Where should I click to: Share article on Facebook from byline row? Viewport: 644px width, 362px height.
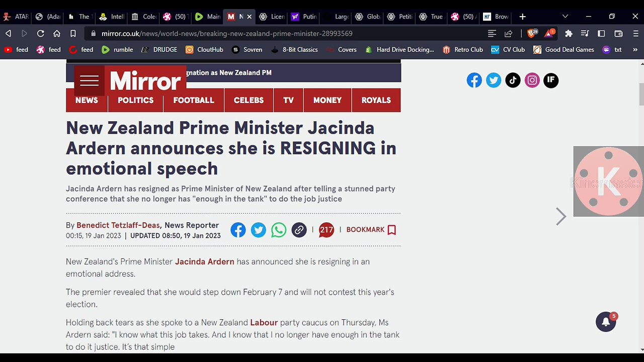tap(238, 230)
